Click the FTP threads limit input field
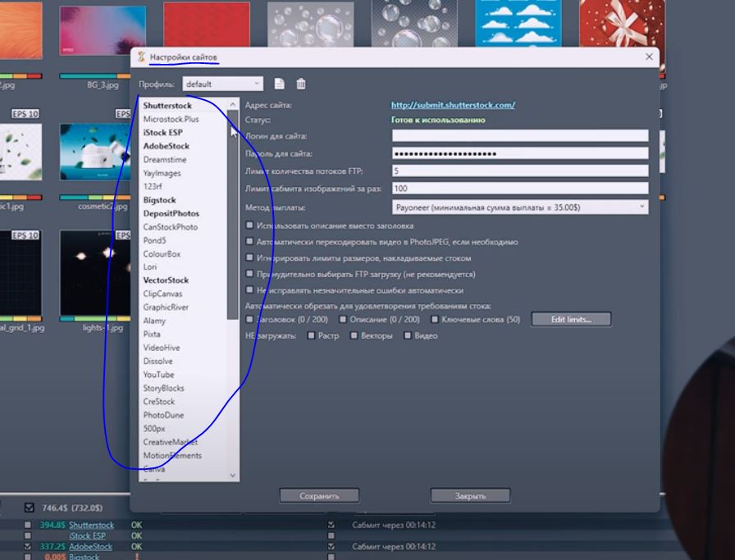The image size is (735, 560). click(x=520, y=171)
